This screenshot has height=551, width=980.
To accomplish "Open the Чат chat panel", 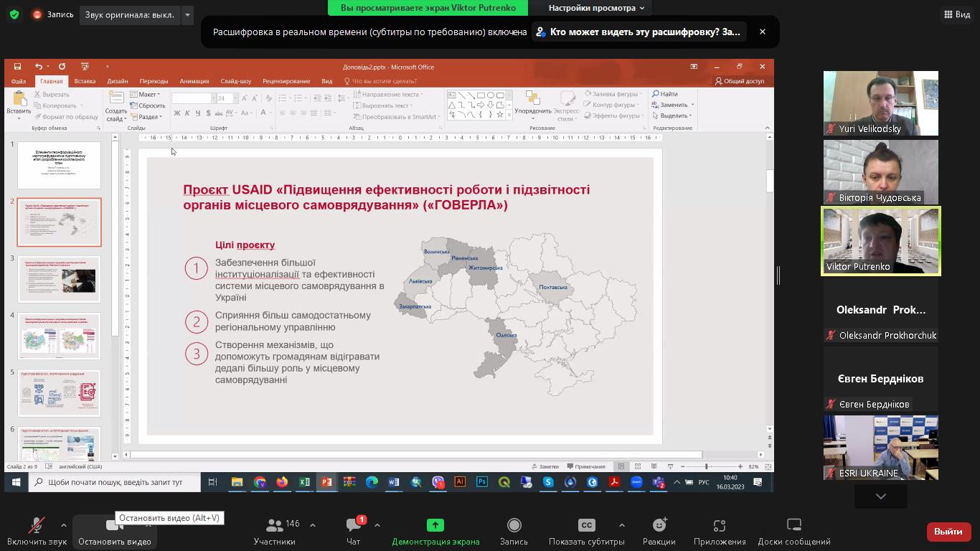I will point(354,532).
